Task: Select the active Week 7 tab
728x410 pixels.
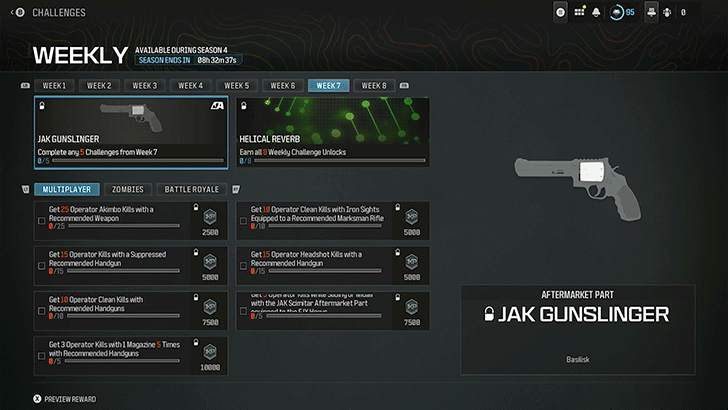Action: [x=328, y=85]
